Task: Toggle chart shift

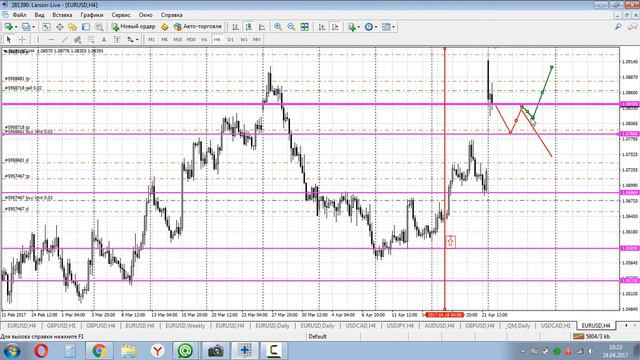Action: point(335,27)
